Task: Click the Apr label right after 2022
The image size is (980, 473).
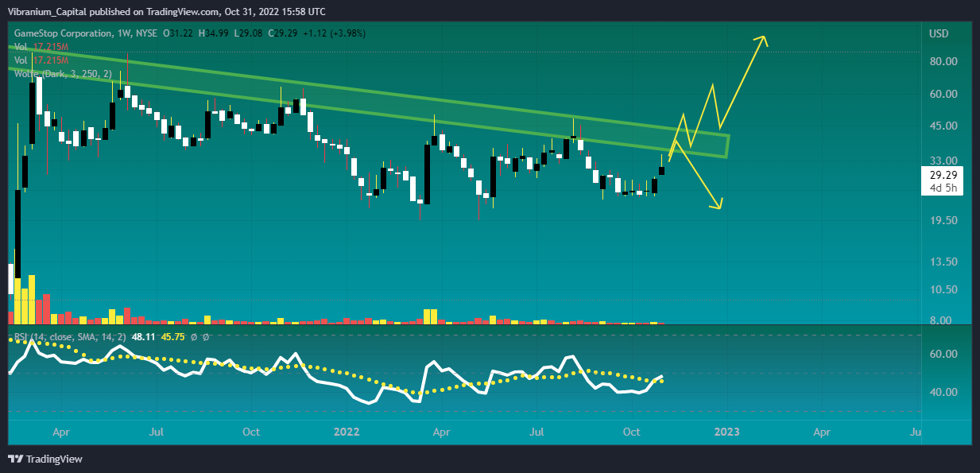Action: coord(440,432)
